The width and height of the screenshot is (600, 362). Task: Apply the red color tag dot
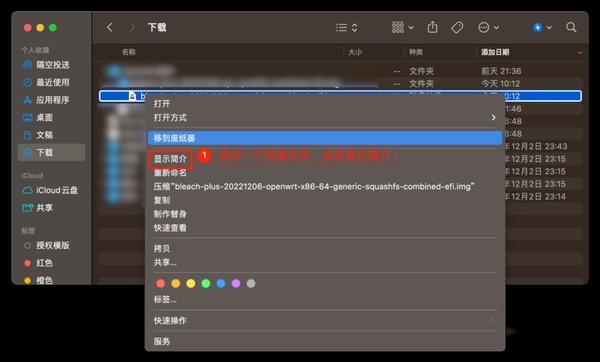(161, 284)
